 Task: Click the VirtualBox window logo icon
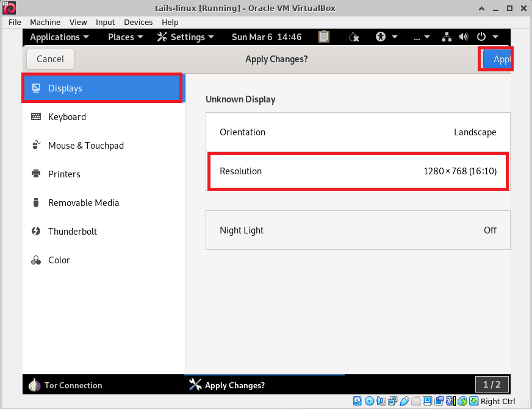(9, 8)
